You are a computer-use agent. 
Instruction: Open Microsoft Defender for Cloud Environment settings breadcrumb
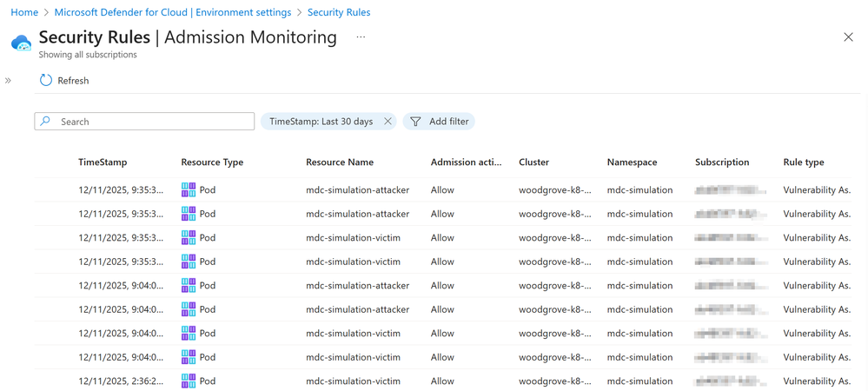(173, 12)
